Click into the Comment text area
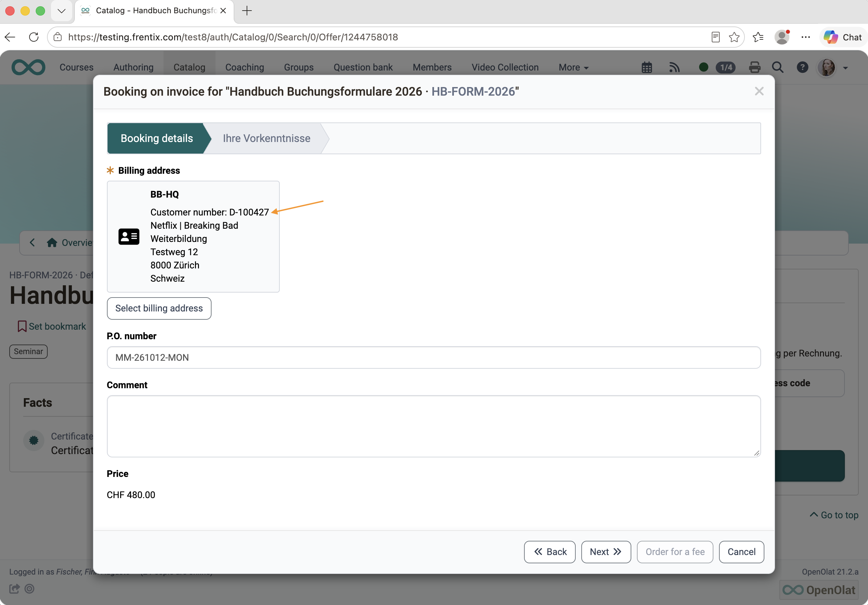 tap(434, 426)
